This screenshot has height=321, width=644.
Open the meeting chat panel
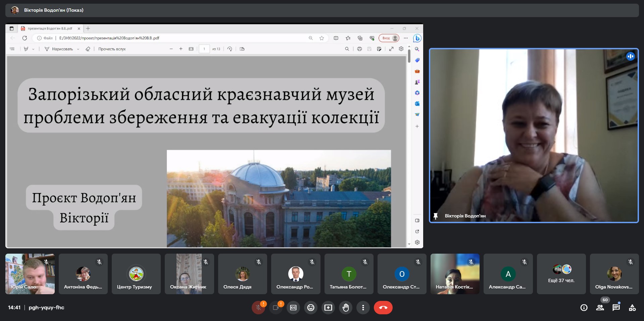(616, 308)
